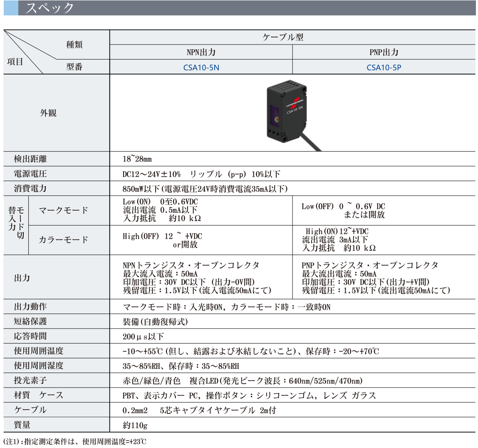Viewport: 478px width, 448px height.
Task: Click the 200μs以下 response time value
Action: point(143,336)
